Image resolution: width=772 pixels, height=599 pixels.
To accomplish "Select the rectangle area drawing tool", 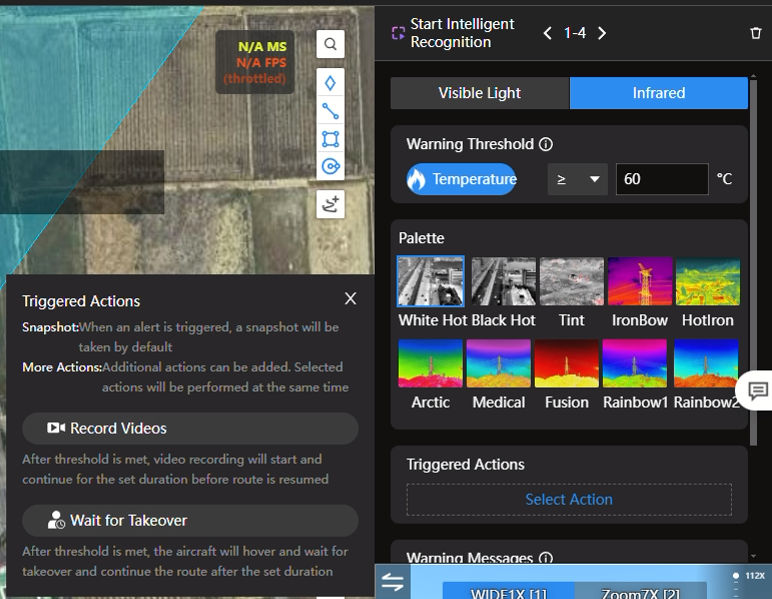I will 330,139.
